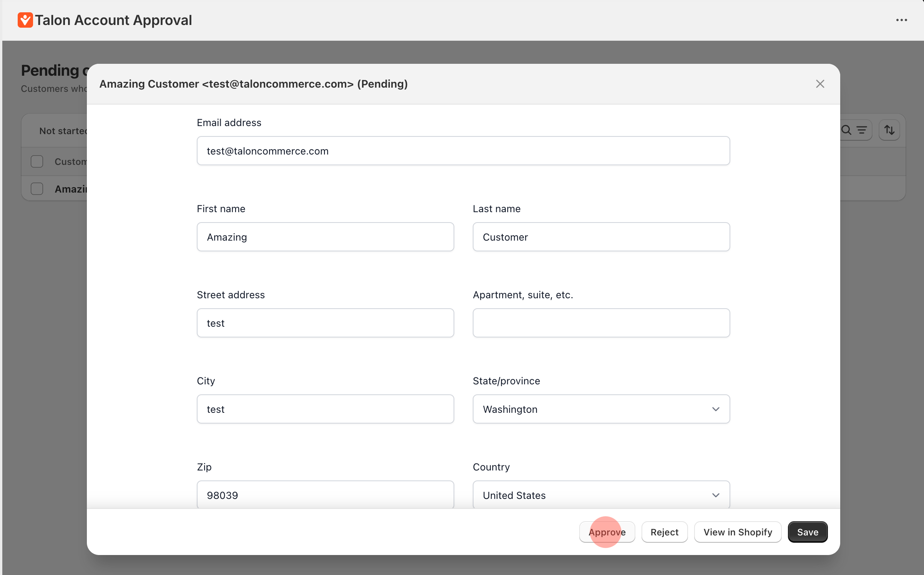
Task: Select the Pending customers list heading
Action: pyautogui.click(x=53, y=70)
